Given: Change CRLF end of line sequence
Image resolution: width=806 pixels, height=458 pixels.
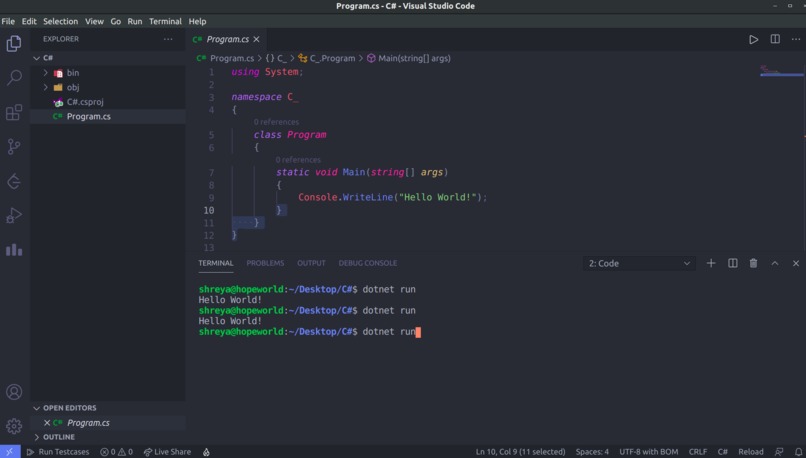Looking at the screenshot, I should pos(698,452).
